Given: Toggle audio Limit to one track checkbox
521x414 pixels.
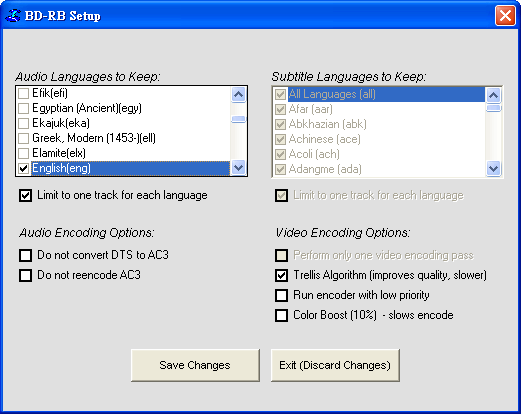Looking at the screenshot, I should [x=26, y=196].
